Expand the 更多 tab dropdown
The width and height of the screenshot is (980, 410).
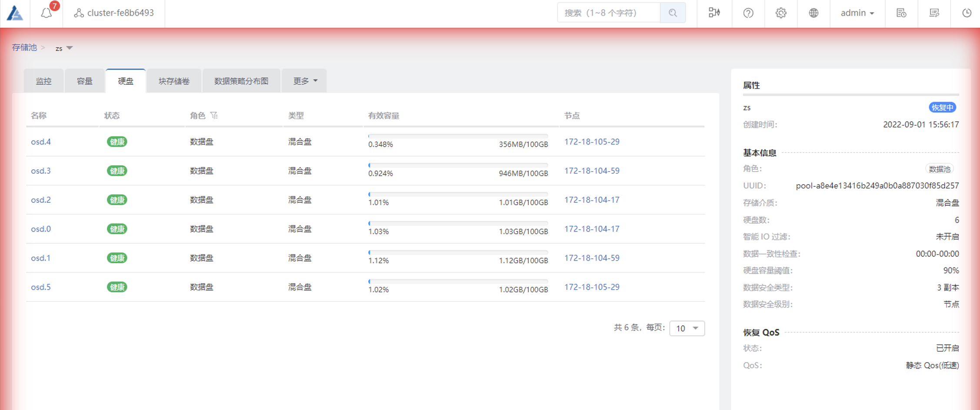pos(304,81)
